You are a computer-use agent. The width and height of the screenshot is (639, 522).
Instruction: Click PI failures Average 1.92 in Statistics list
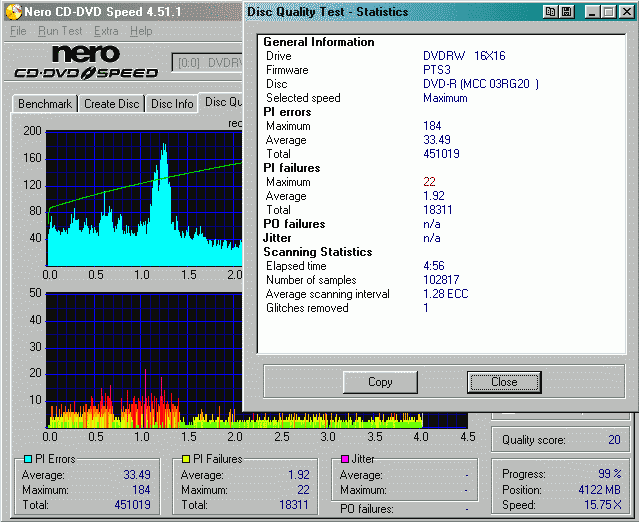point(434,196)
